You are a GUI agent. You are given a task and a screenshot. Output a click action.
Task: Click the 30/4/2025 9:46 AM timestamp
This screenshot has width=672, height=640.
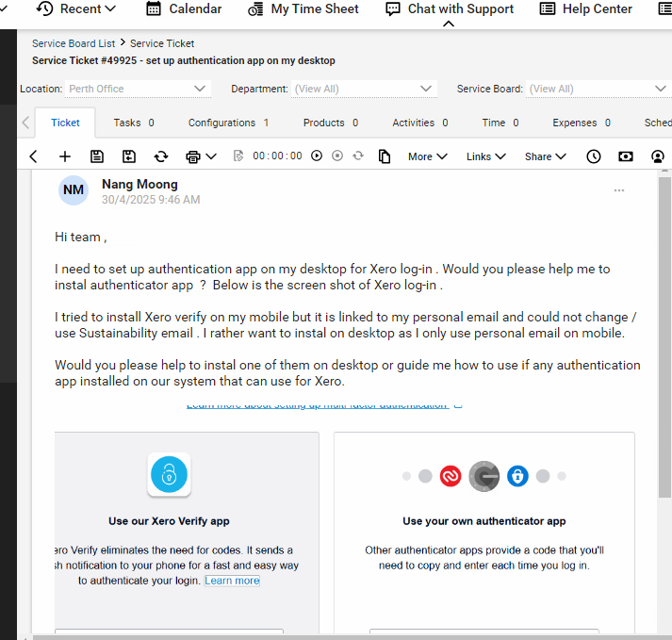151,200
